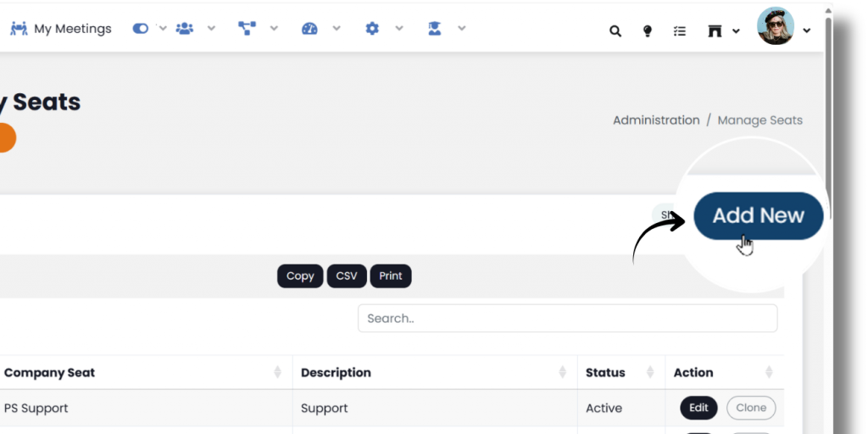Click the archway company icon
868x434 pixels.
715,31
